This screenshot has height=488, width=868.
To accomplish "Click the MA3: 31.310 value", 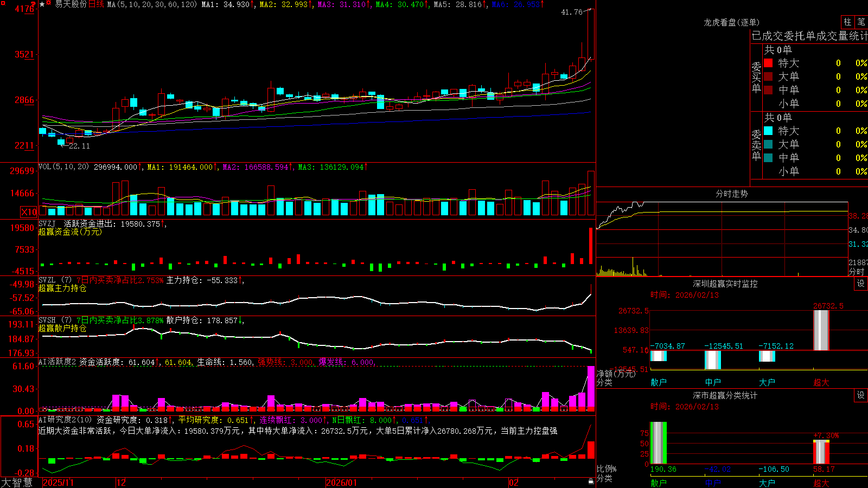I will [x=343, y=4].
